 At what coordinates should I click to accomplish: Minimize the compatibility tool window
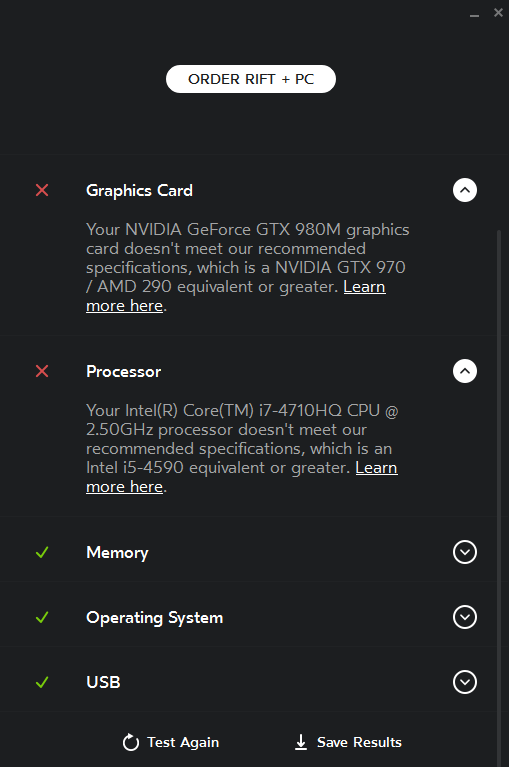pos(475,15)
